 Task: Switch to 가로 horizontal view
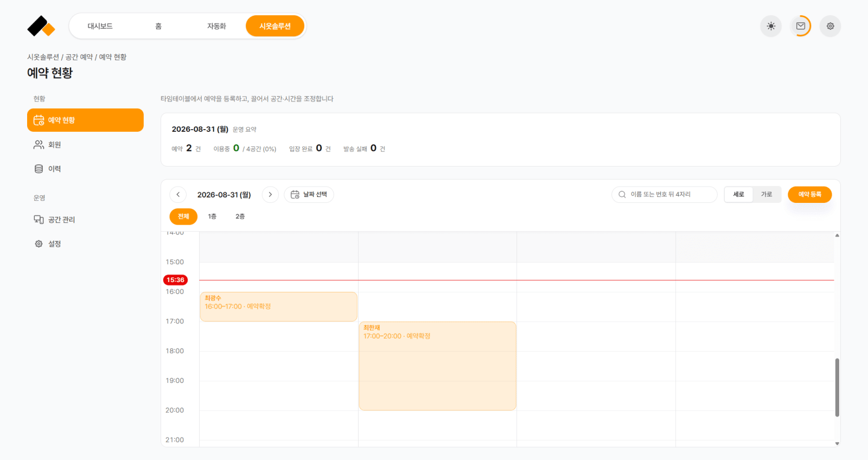(x=766, y=194)
